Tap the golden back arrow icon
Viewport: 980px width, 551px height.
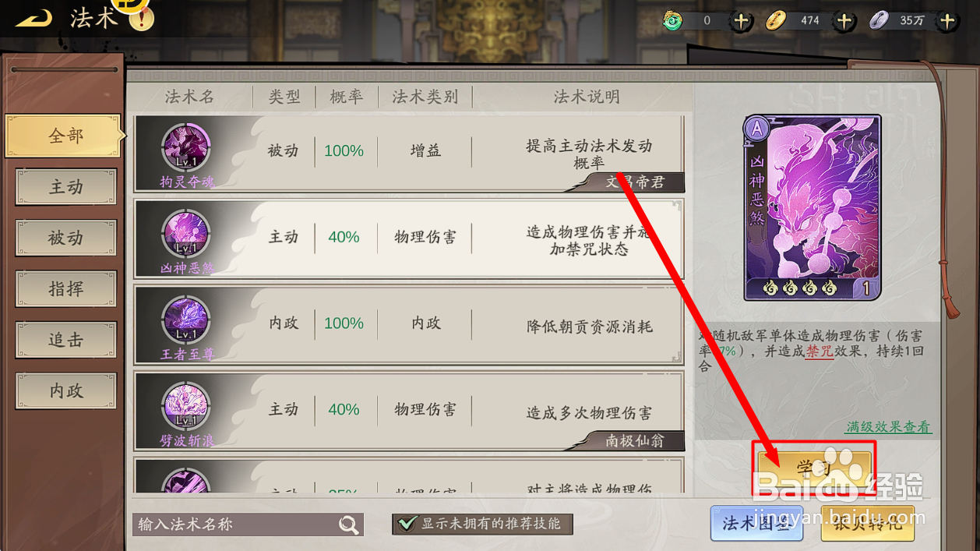[33, 17]
